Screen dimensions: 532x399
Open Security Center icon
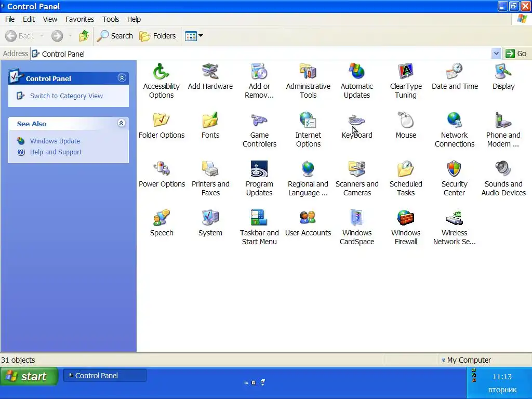tap(455, 179)
